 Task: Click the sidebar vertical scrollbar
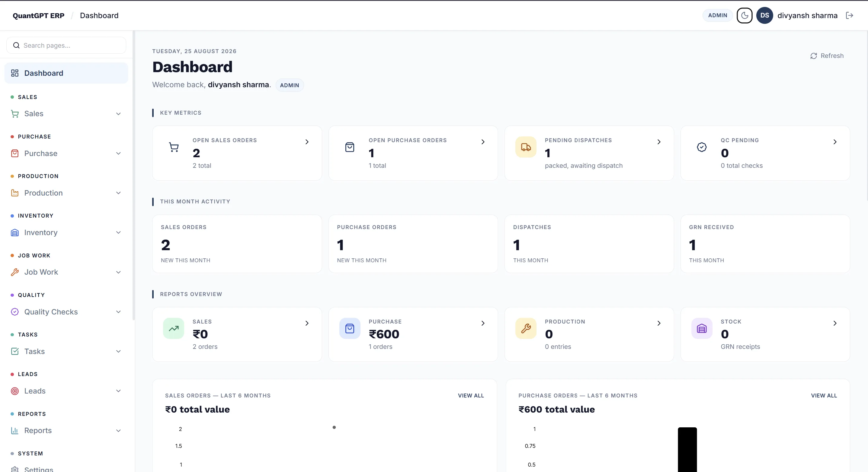click(x=133, y=175)
